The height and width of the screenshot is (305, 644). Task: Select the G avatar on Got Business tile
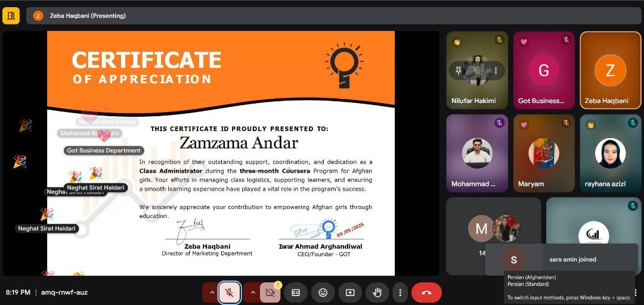(544, 70)
